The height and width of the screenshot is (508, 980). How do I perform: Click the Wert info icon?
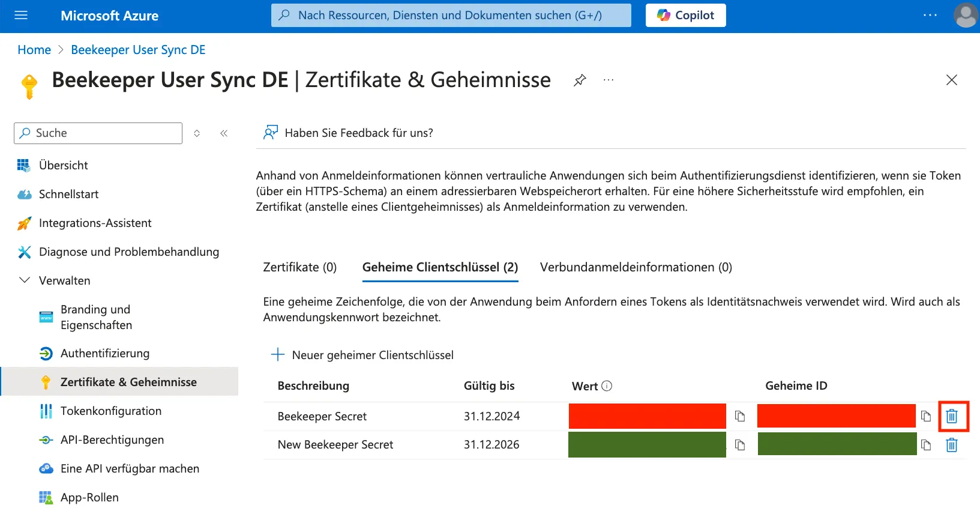(x=607, y=386)
